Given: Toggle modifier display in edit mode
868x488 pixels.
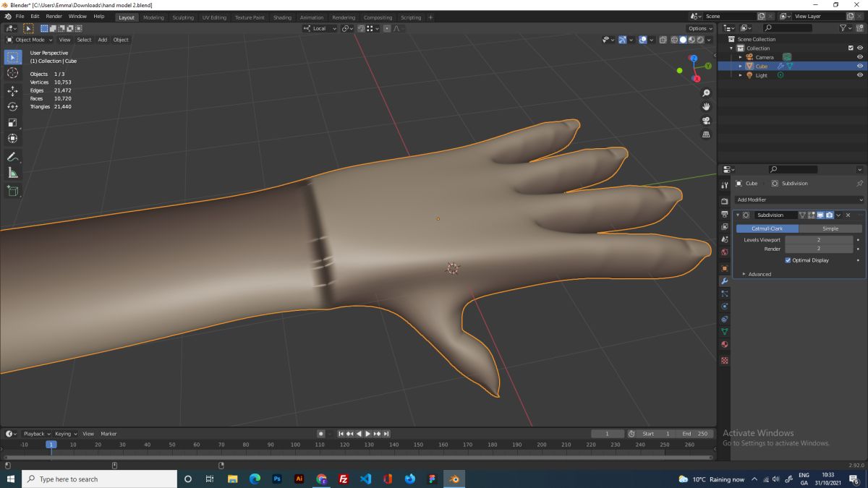Looking at the screenshot, I should click(811, 215).
